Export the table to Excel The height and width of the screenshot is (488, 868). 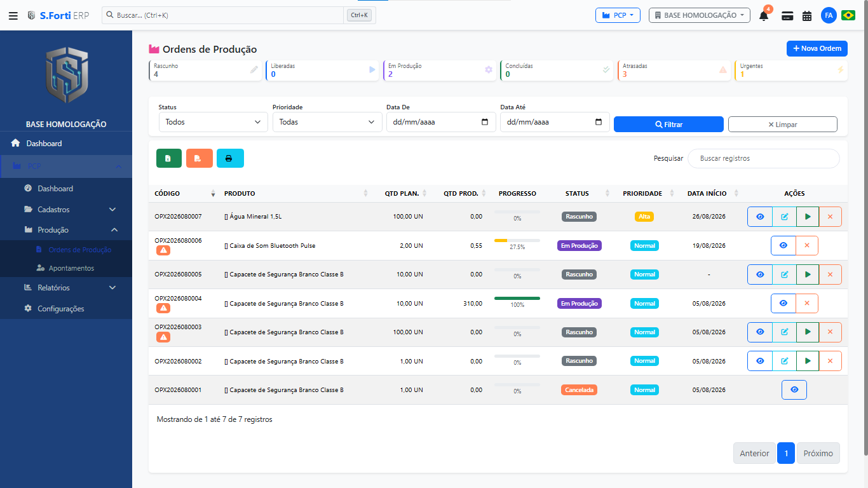pyautogui.click(x=169, y=158)
